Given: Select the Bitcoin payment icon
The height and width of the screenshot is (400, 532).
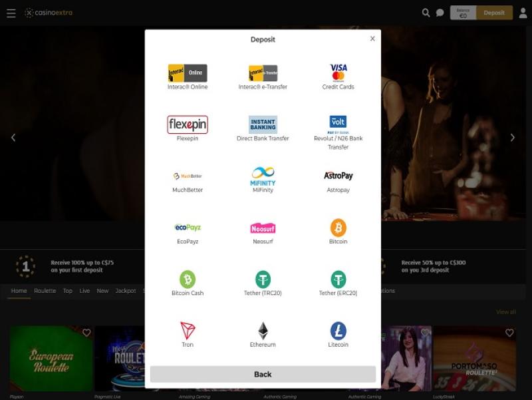Looking at the screenshot, I should (x=338, y=228).
